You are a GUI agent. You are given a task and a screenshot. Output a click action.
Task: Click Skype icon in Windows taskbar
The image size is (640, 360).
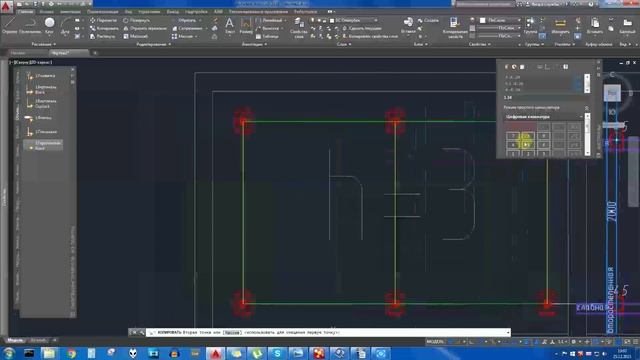tap(277, 353)
